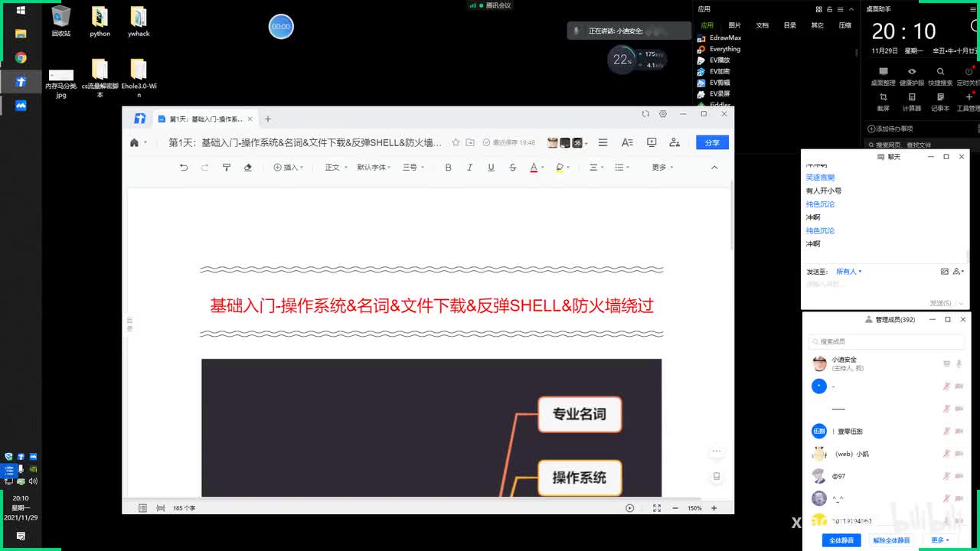Star the document as favorite
980x551 pixels.
pyautogui.click(x=456, y=142)
